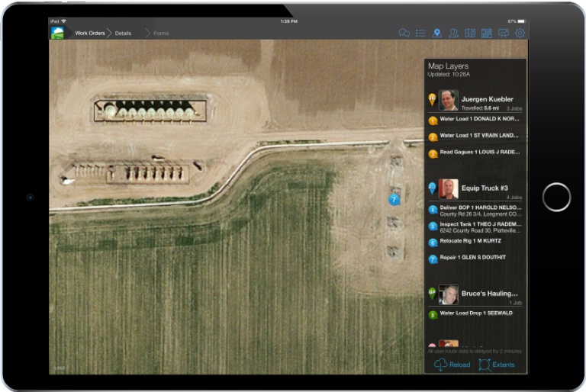Select the Equip Truck #3 heading
Image resolution: width=586 pixels, height=392 pixels.
(x=485, y=188)
